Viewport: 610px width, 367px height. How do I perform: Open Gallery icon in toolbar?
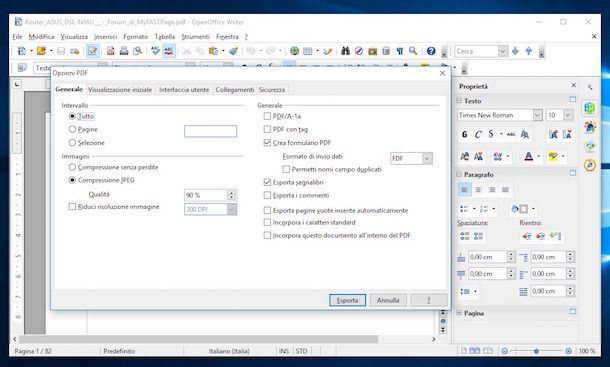(372, 51)
